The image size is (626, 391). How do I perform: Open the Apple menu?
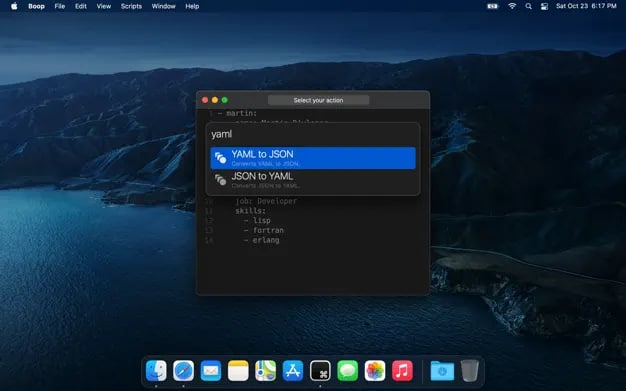click(14, 6)
